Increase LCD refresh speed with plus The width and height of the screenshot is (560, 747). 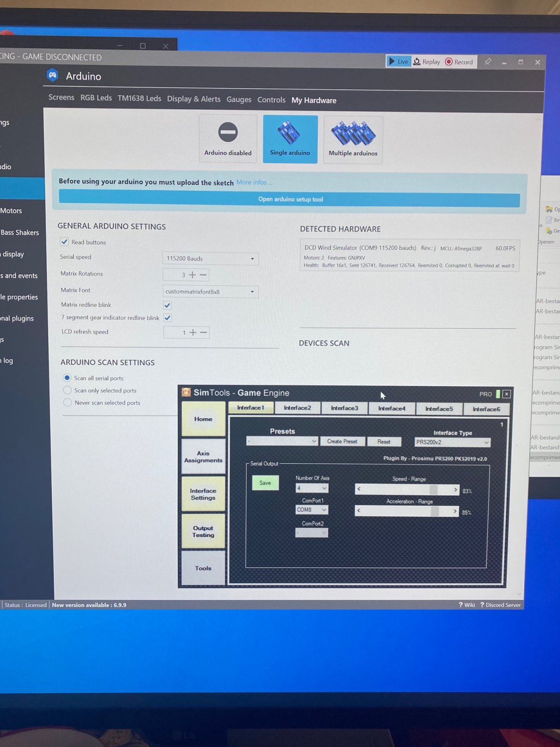(193, 332)
